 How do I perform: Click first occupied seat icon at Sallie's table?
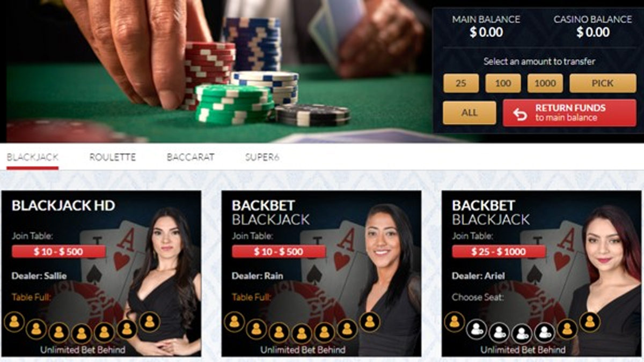pos(14,322)
